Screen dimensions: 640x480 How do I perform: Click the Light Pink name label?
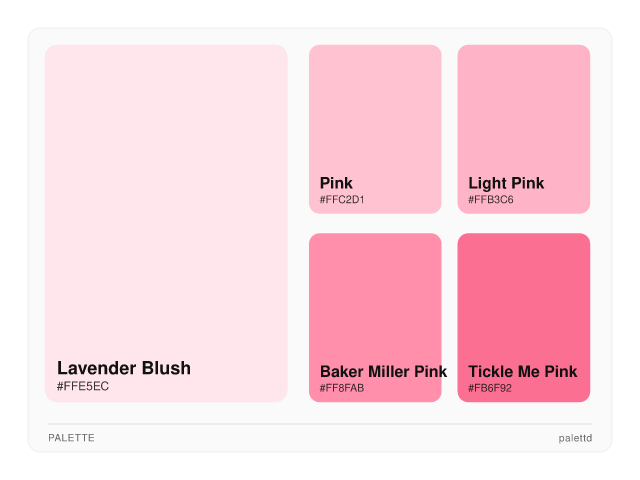[506, 183]
